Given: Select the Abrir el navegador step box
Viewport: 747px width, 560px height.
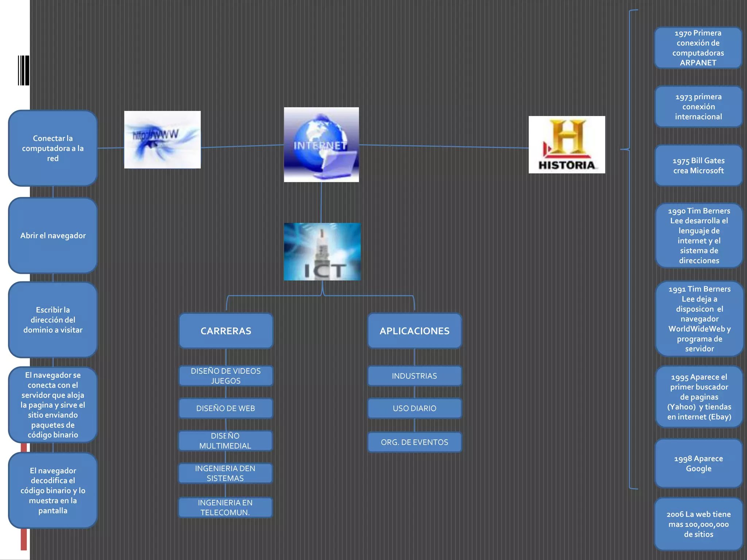Looking at the screenshot, I should point(53,236).
